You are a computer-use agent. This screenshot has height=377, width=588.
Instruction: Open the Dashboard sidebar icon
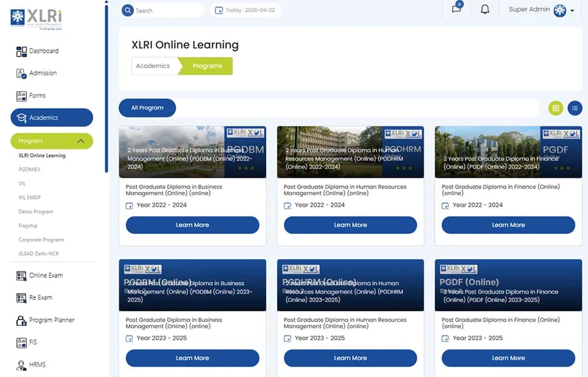(21, 52)
